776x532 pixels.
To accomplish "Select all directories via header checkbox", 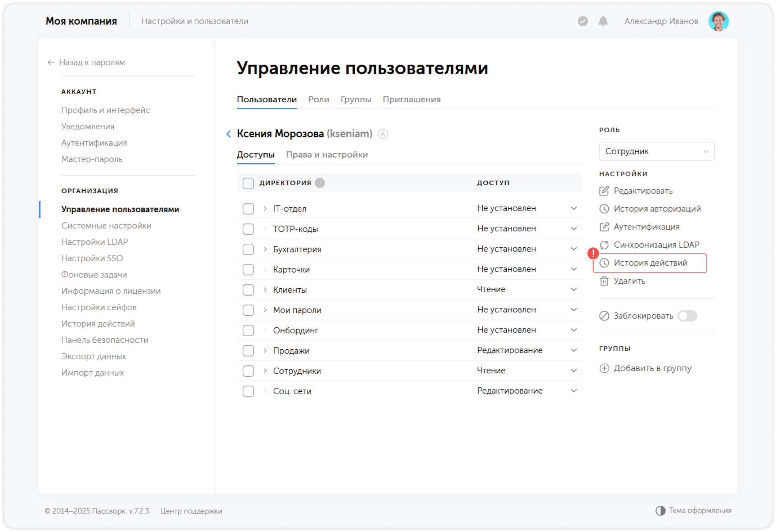I will (248, 183).
